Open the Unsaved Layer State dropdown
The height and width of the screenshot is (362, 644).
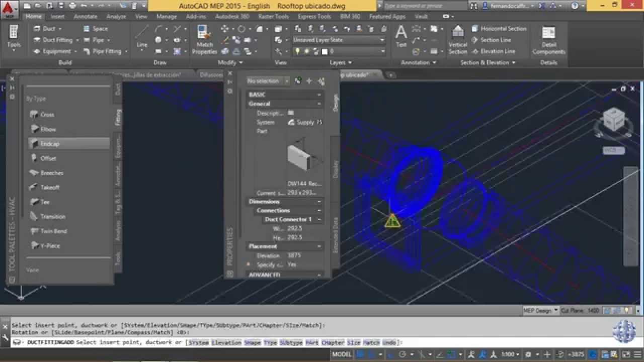339,40
